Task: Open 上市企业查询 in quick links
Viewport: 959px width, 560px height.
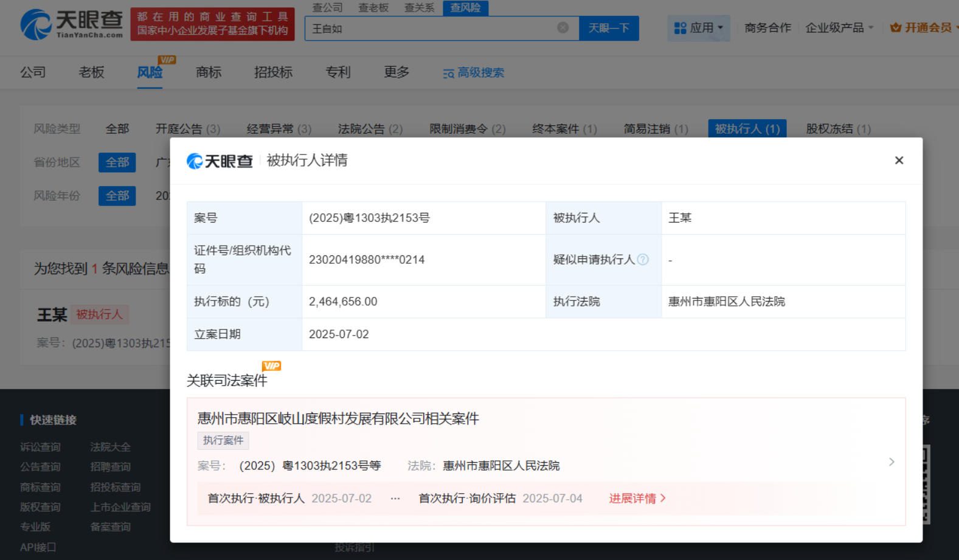Action: pos(120,507)
